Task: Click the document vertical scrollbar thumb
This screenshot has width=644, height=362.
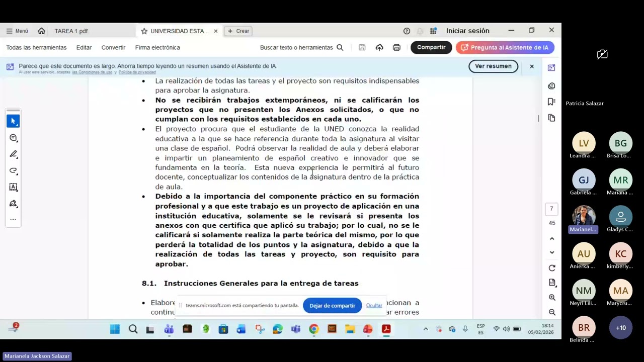Action: tap(538, 118)
